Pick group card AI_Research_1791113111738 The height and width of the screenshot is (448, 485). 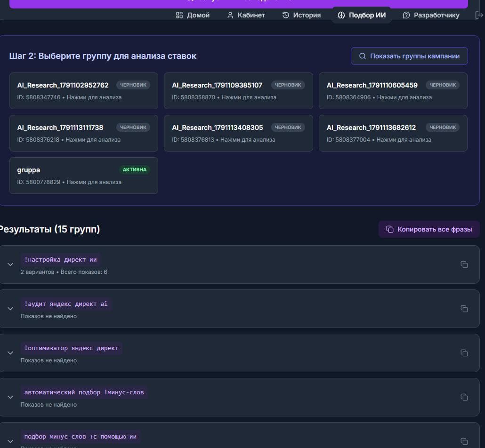click(83, 133)
